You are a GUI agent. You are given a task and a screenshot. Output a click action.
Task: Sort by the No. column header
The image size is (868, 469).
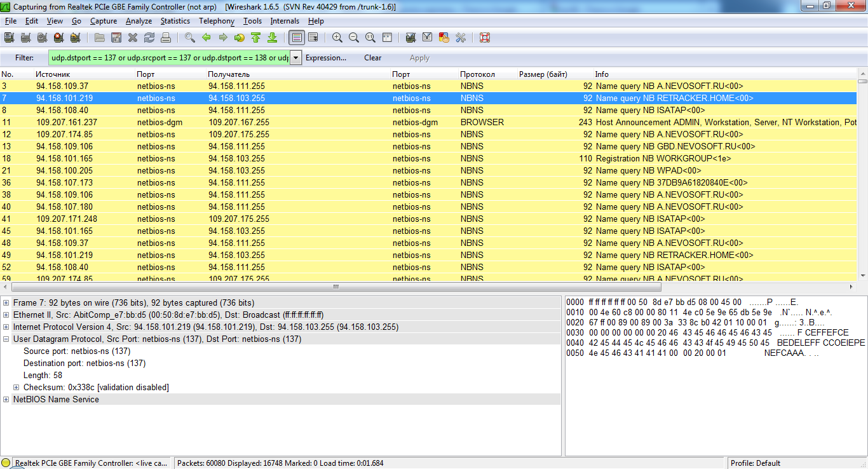pyautogui.click(x=17, y=74)
